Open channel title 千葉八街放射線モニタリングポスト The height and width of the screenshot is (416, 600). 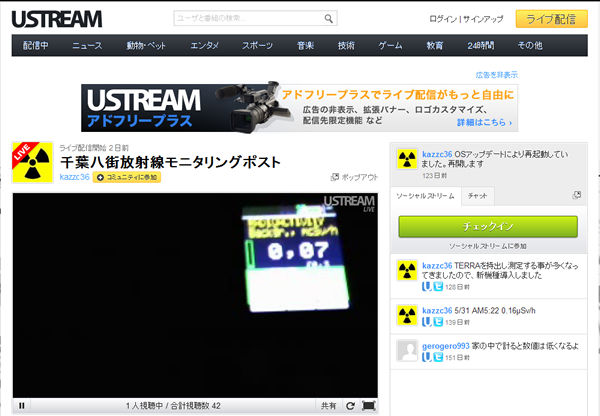pyautogui.click(x=170, y=162)
